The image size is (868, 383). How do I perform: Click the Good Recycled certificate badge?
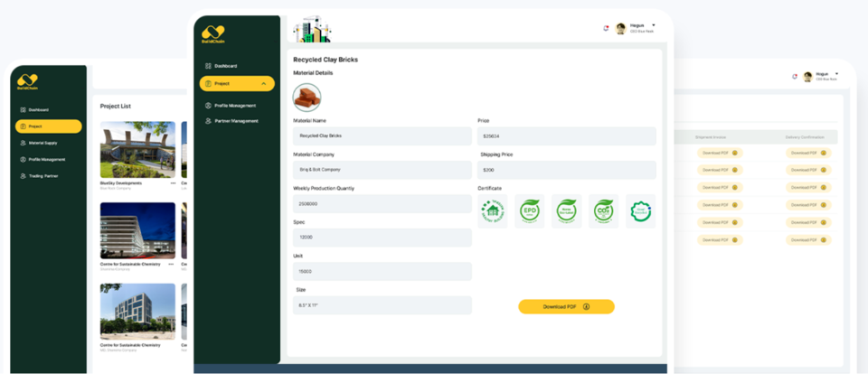(640, 211)
